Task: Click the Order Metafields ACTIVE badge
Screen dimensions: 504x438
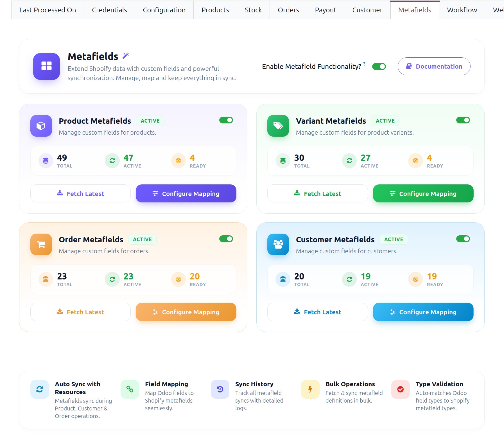Action: click(x=142, y=239)
